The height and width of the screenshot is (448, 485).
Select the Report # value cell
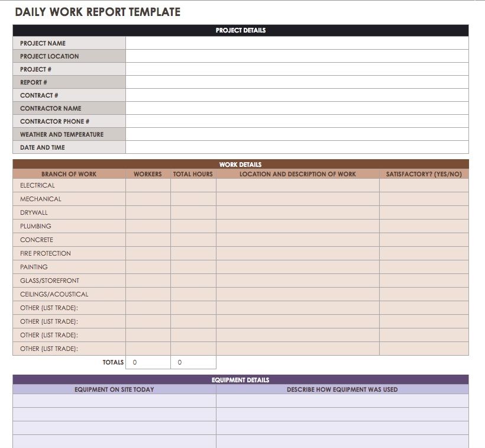[x=297, y=82]
